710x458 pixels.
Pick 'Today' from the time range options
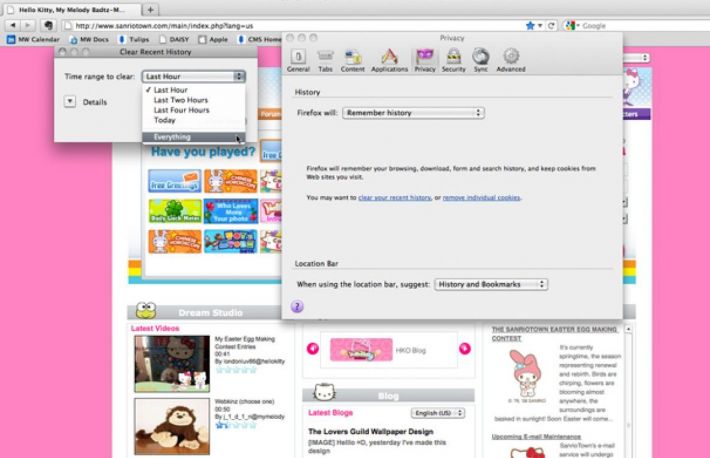click(x=165, y=120)
